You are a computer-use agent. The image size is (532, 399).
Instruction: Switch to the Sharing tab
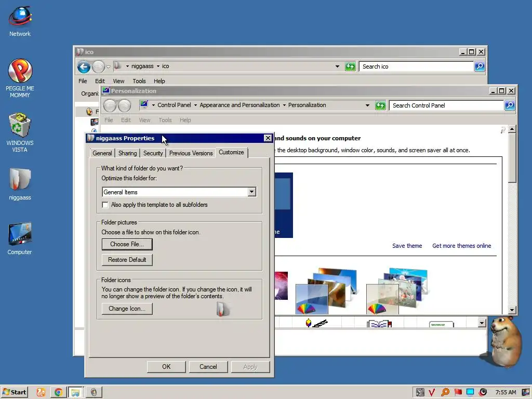pyautogui.click(x=128, y=153)
